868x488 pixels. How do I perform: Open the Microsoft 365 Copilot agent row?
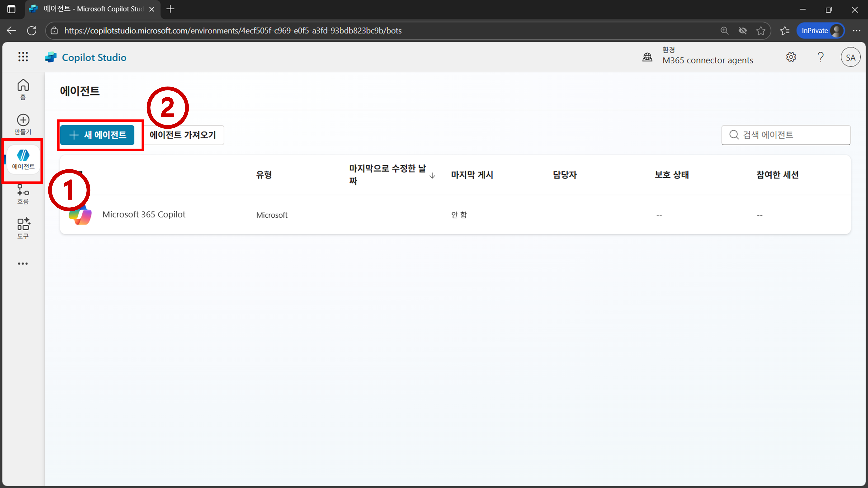[144, 215]
